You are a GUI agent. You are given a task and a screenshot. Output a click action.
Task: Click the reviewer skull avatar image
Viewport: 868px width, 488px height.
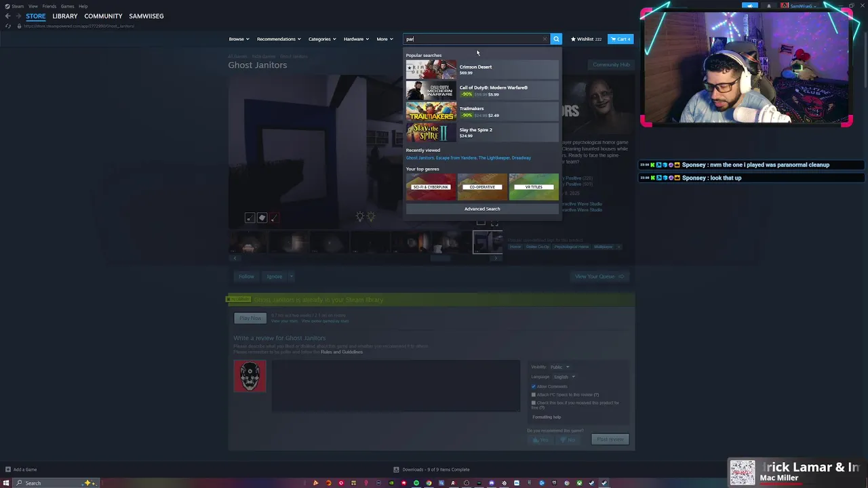250,376
